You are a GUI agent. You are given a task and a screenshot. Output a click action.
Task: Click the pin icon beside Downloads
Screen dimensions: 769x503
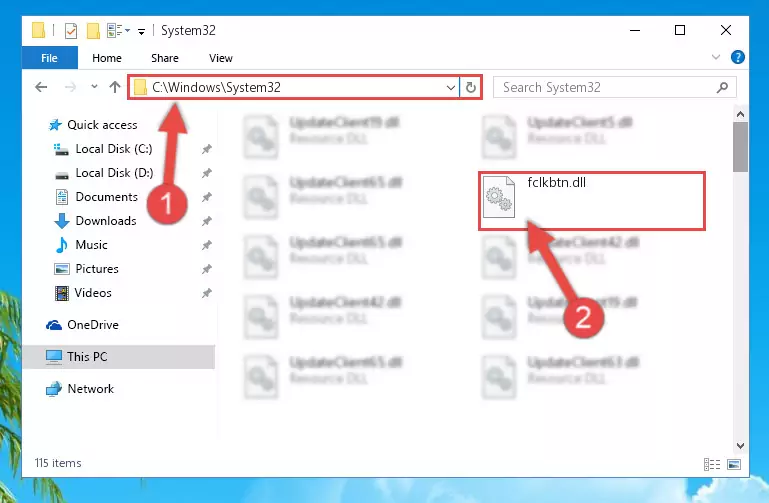(x=206, y=221)
